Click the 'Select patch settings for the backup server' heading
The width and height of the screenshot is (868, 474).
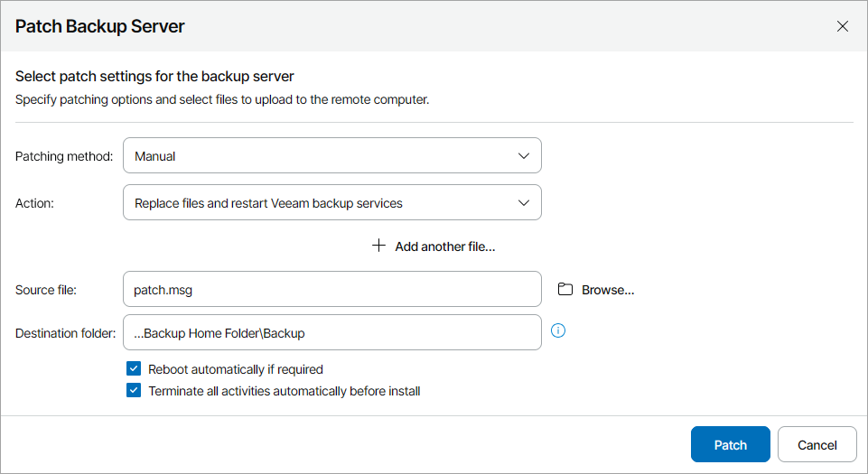pyautogui.click(x=154, y=76)
